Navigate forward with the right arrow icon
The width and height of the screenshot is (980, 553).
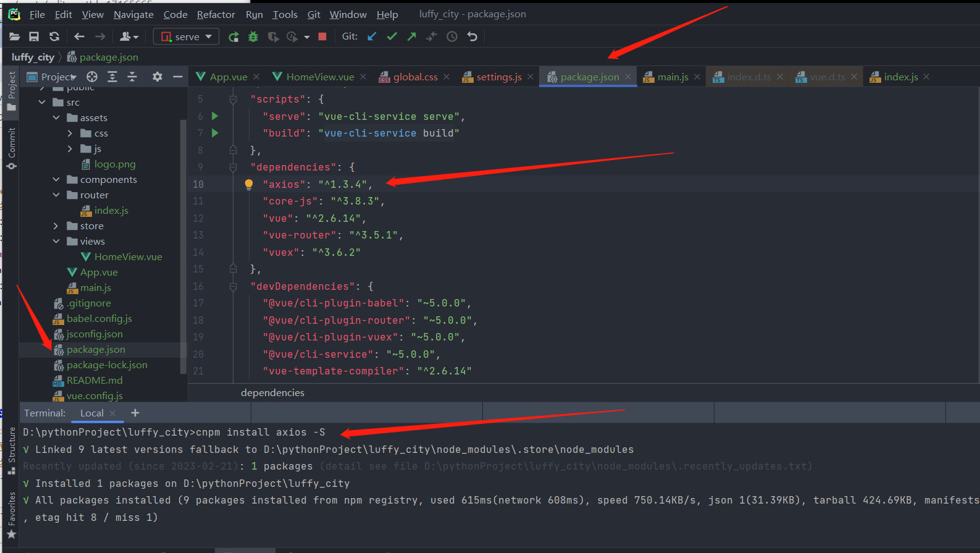point(100,37)
